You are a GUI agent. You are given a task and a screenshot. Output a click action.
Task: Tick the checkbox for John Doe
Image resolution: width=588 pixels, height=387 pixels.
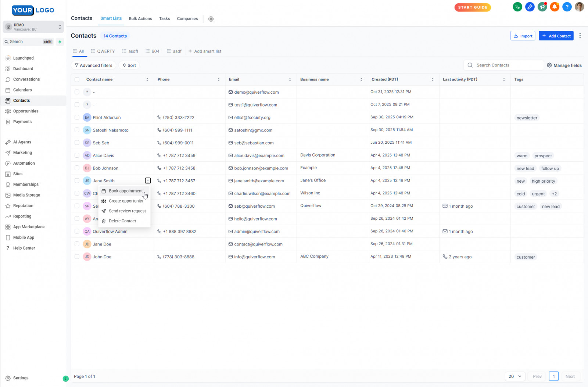(x=77, y=257)
